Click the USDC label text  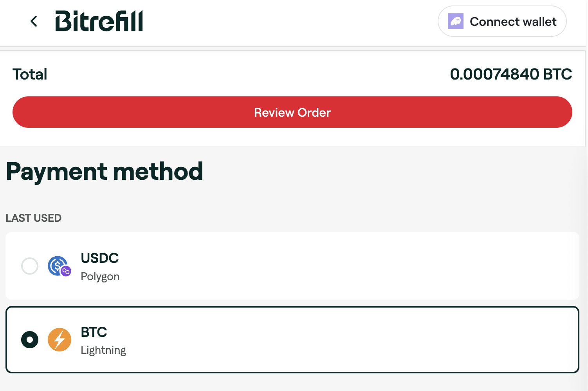point(99,258)
